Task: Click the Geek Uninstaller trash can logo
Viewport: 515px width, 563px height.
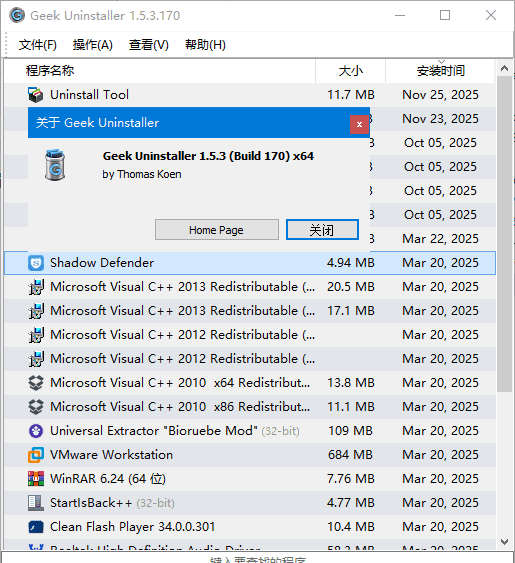Action: click(x=55, y=165)
